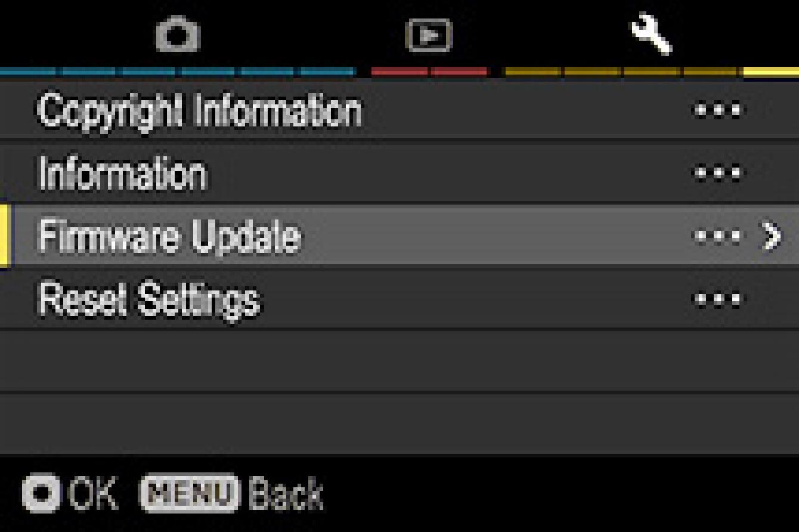Click the Back label

286,494
